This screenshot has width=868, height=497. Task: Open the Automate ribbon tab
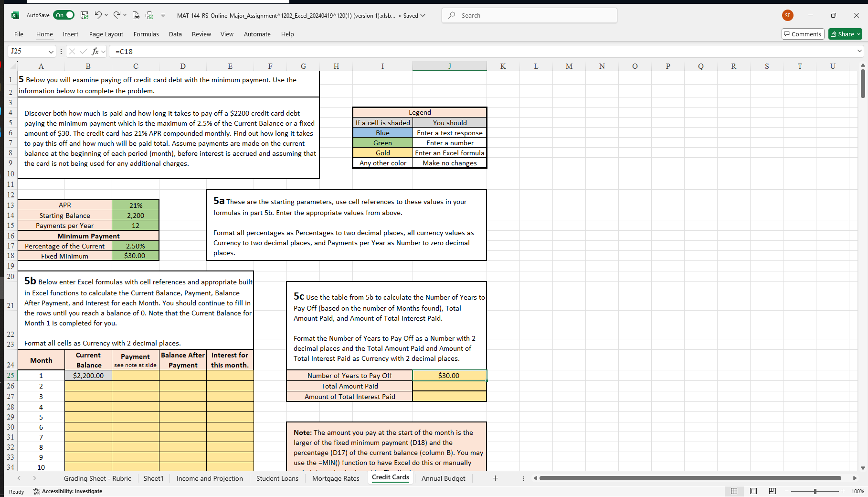[257, 34]
